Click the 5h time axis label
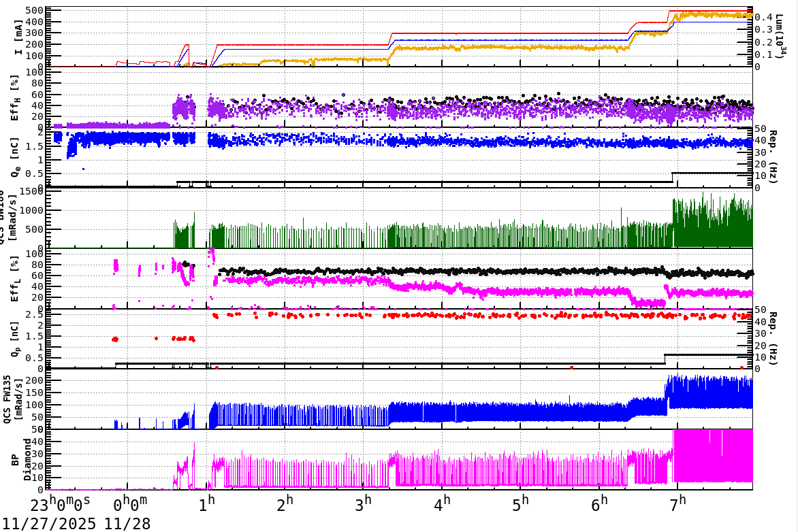798x532 pixels. [523, 504]
